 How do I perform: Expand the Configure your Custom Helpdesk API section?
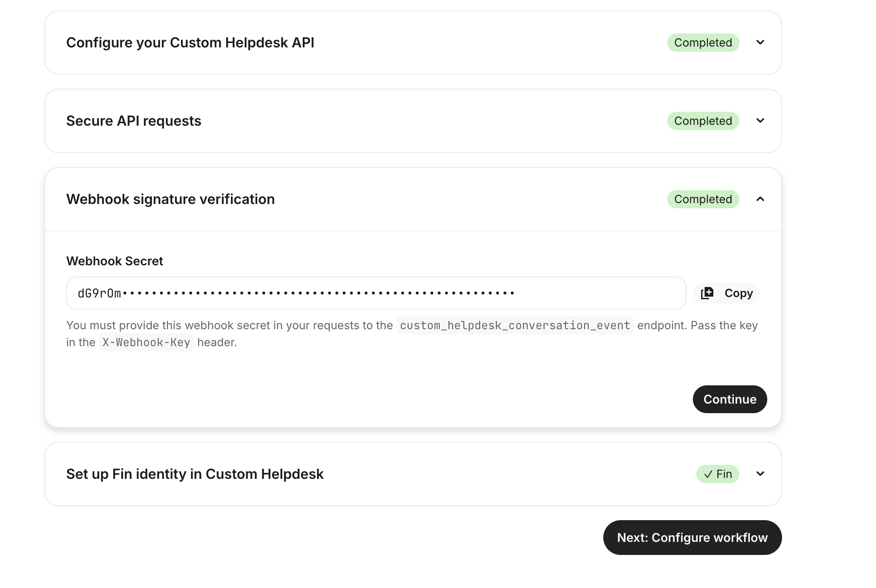pos(760,43)
